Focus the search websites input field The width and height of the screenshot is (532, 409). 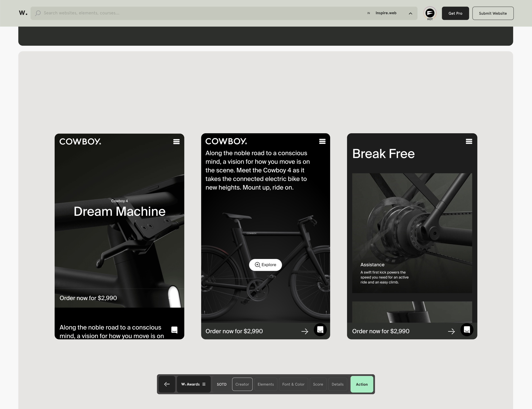(195, 13)
